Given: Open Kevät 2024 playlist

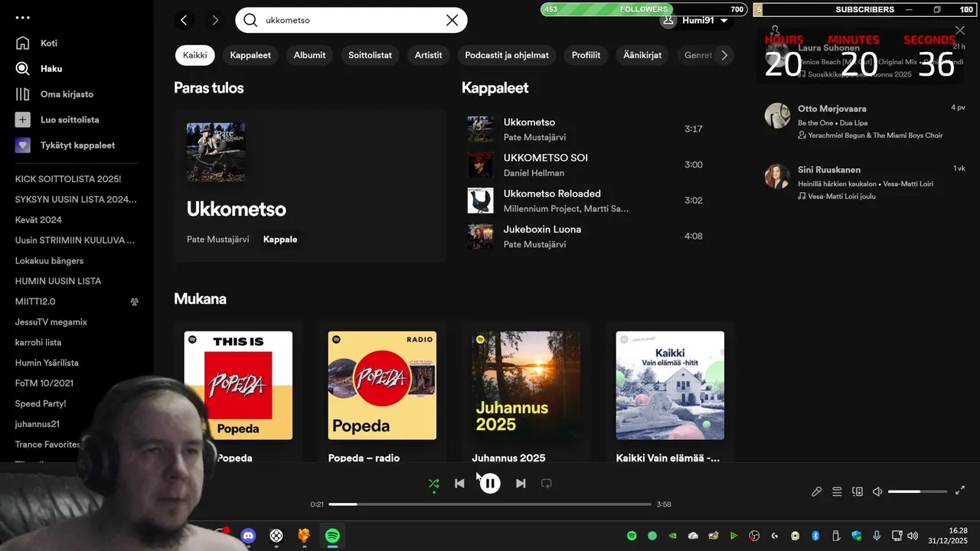Looking at the screenshot, I should [x=38, y=220].
